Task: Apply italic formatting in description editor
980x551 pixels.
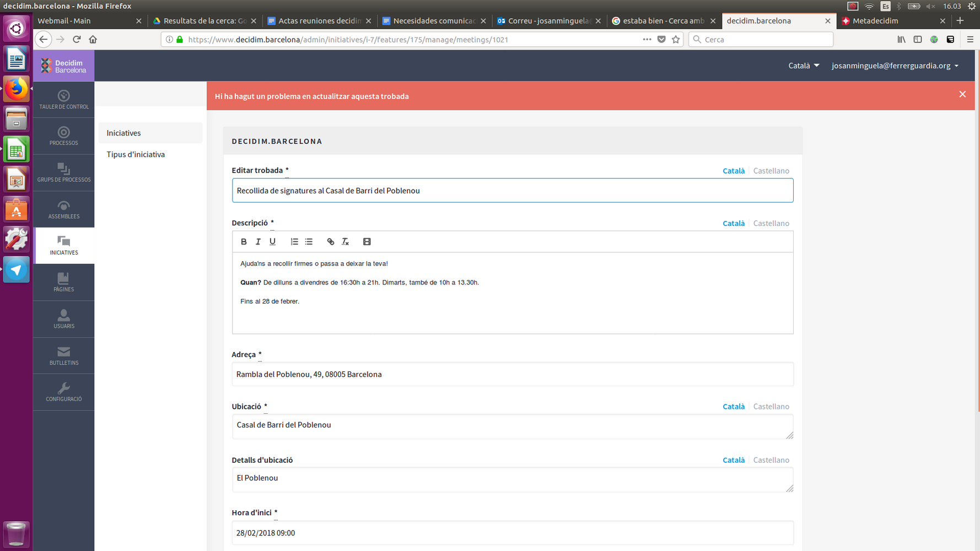Action: [x=258, y=241]
